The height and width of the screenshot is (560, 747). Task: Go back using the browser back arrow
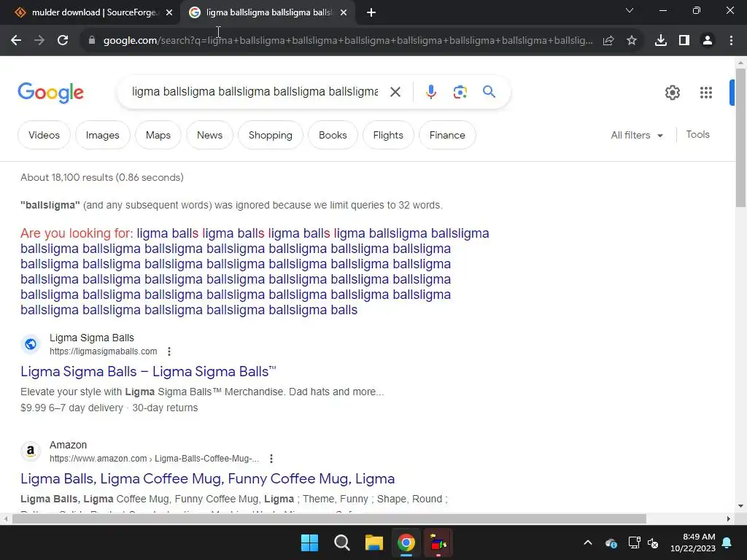[16, 41]
